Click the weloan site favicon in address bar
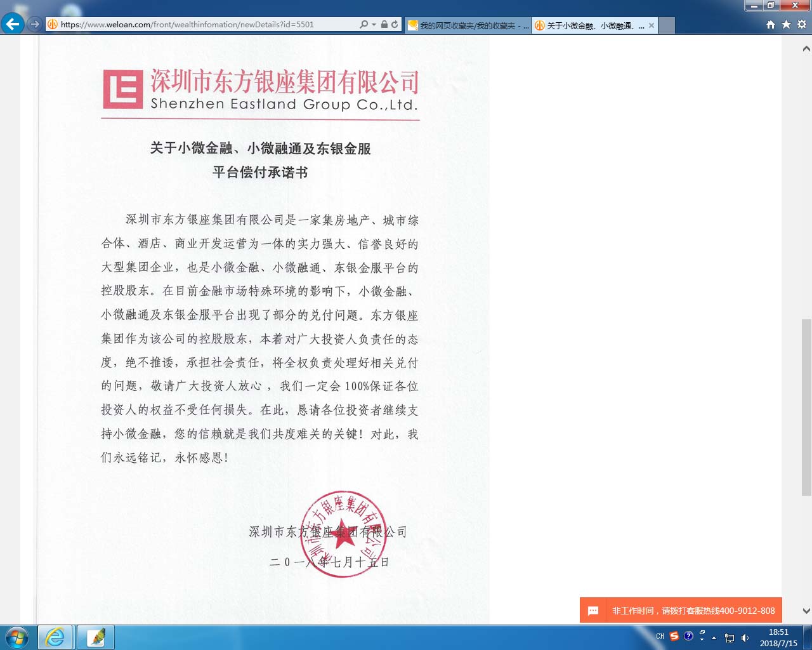This screenshot has height=650, width=812. (53, 24)
